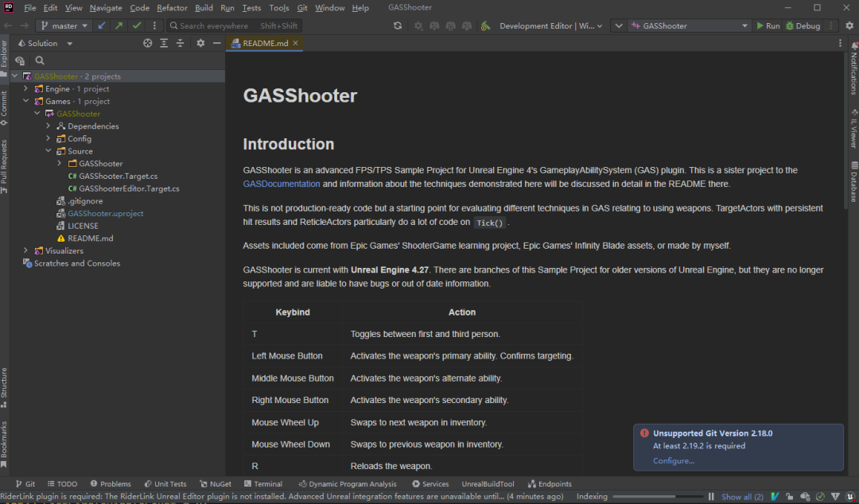Open the Solution panel options gear

(x=200, y=43)
